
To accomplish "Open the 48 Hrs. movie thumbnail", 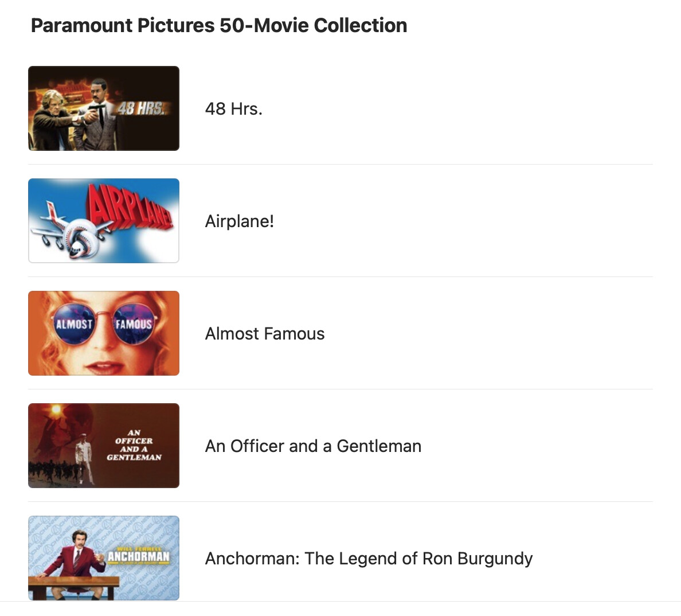I will point(103,108).
